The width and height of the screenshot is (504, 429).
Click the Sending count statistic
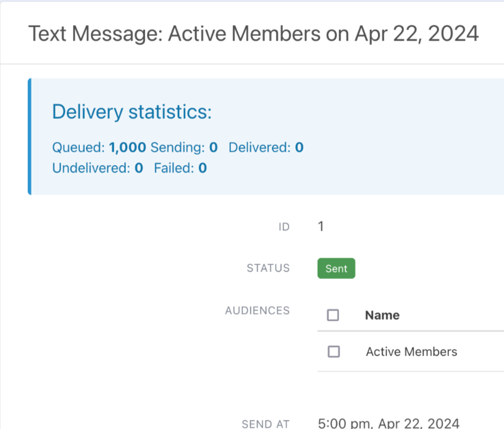click(x=184, y=147)
